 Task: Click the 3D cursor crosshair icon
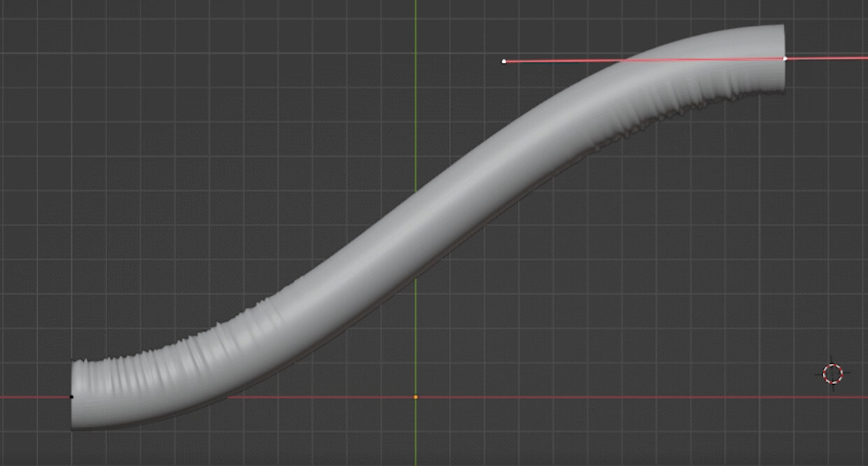pyautogui.click(x=832, y=375)
